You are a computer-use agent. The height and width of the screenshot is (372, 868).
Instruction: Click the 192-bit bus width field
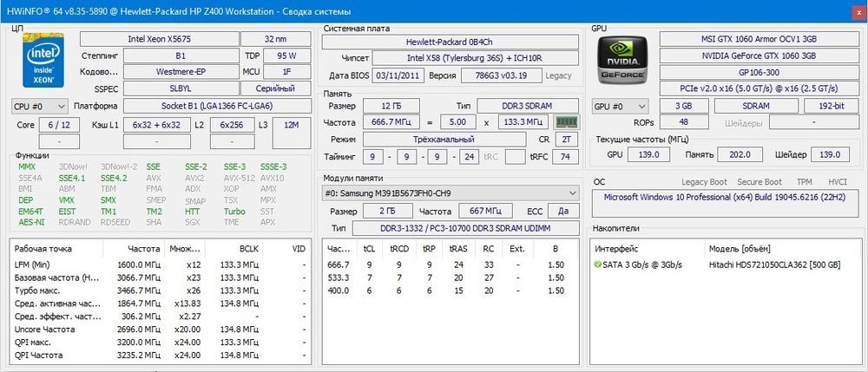tap(831, 106)
